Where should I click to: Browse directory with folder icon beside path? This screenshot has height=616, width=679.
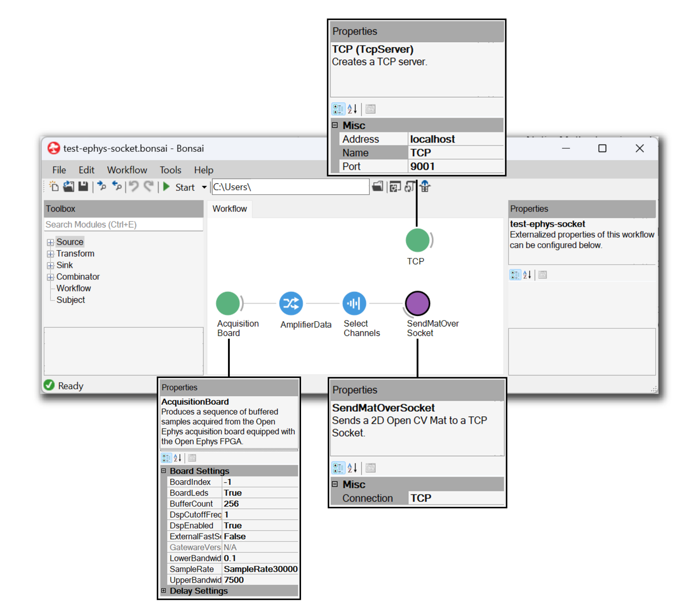coord(378,186)
